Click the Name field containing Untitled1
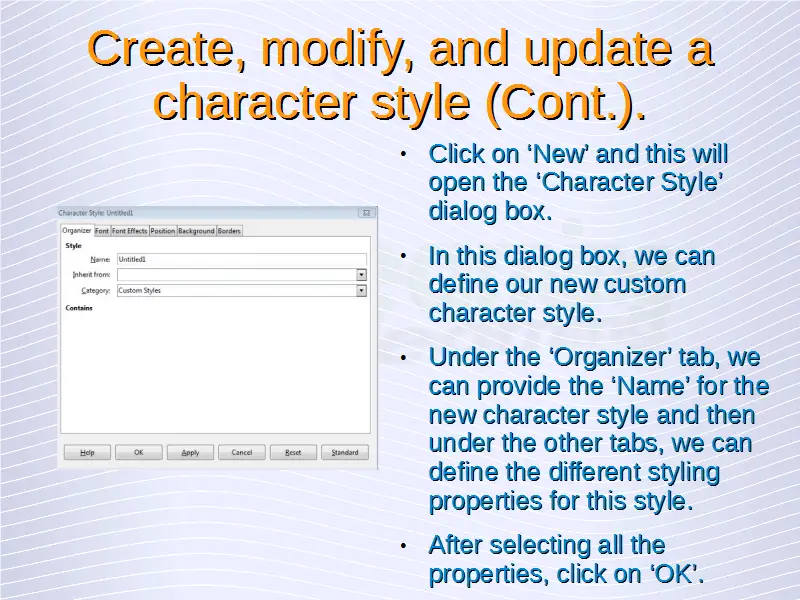This screenshot has width=800, height=600. (240, 259)
